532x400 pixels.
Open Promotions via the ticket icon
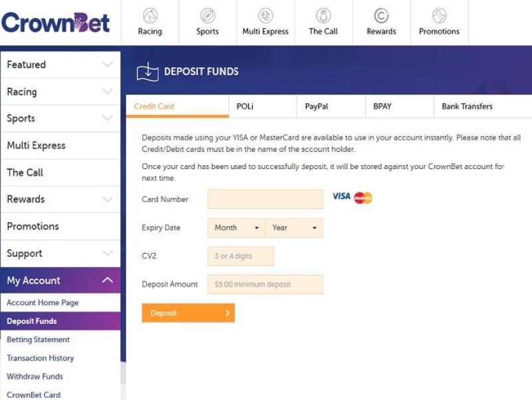click(440, 15)
